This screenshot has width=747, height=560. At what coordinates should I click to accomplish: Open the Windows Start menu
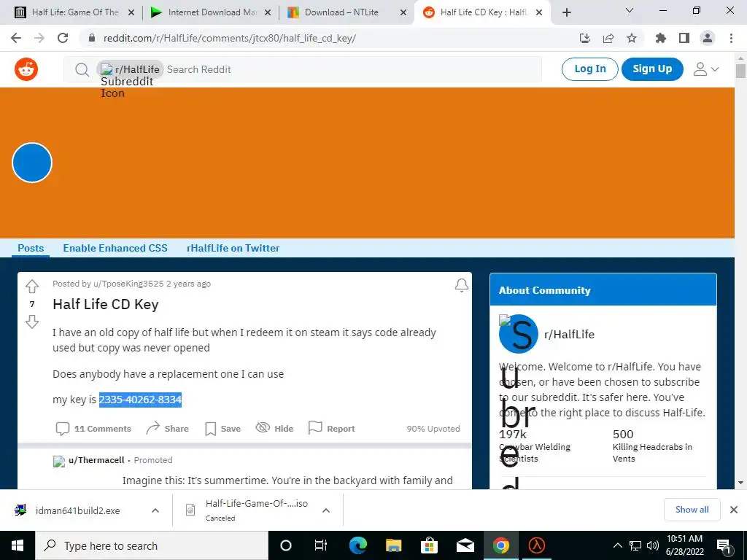coord(18,545)
